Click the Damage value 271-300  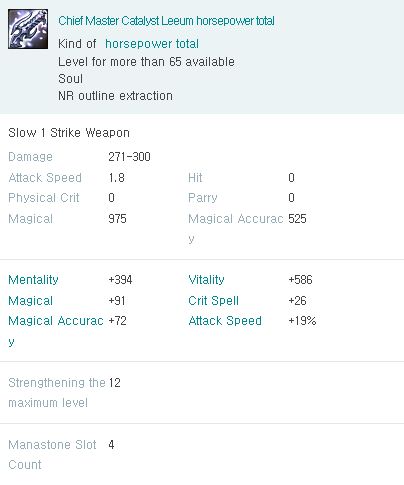(129, 157)
